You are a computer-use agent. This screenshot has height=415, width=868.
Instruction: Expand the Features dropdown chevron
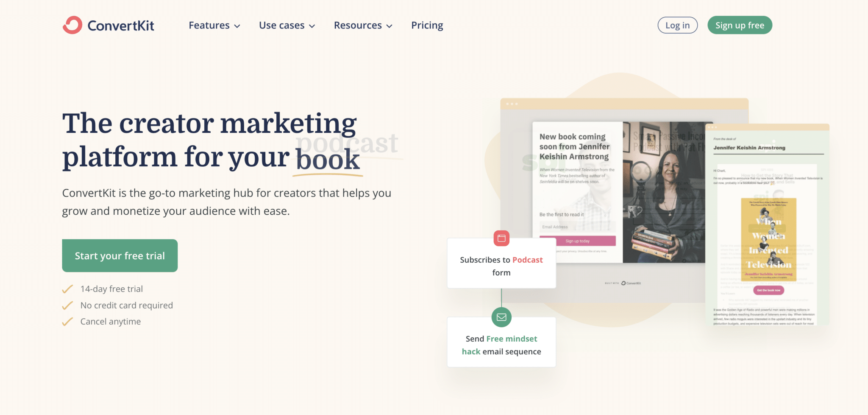[237, 26]
